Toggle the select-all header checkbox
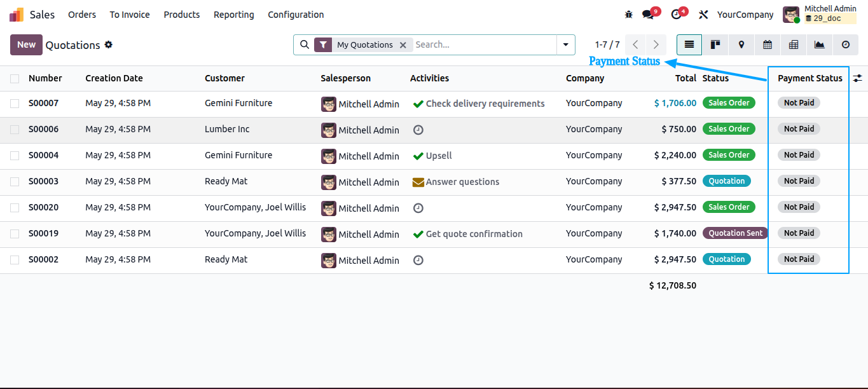 (x=15, y=79)
